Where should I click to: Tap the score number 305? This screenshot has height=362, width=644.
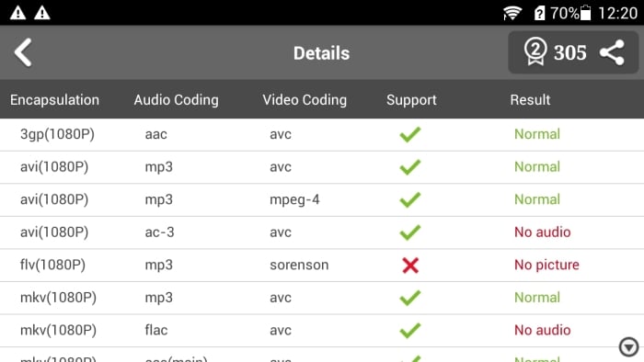click(569, 52)
